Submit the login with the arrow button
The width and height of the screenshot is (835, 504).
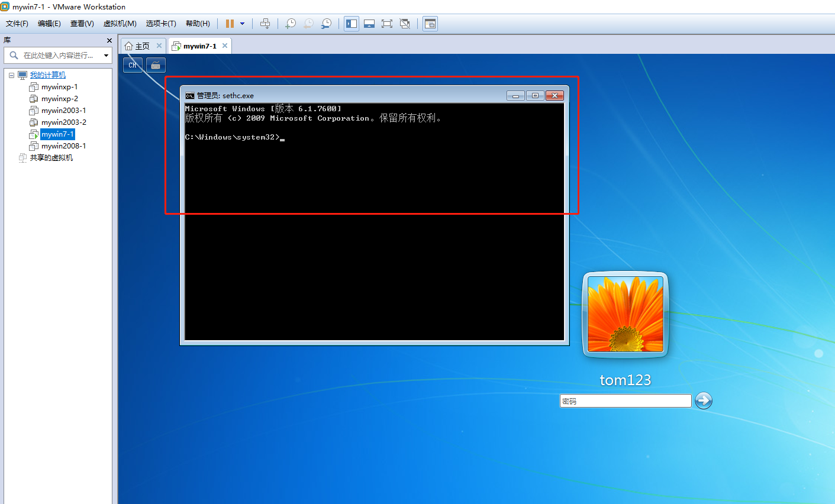pyautogui.click(x=703, y=400)
